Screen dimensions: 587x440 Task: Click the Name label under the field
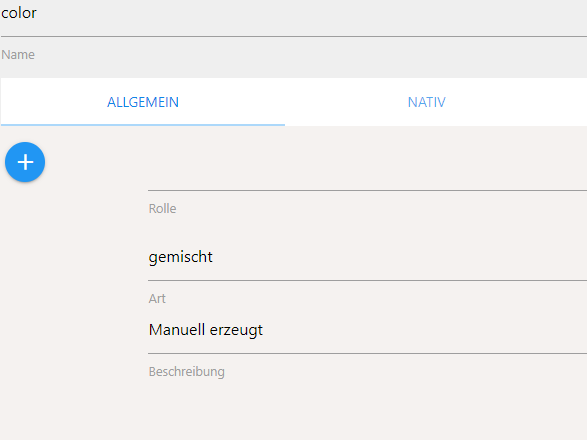point(18,55)
